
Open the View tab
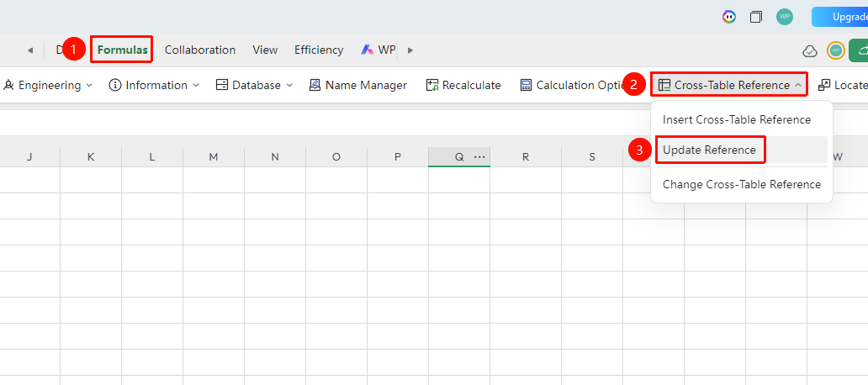pos(265,50)
